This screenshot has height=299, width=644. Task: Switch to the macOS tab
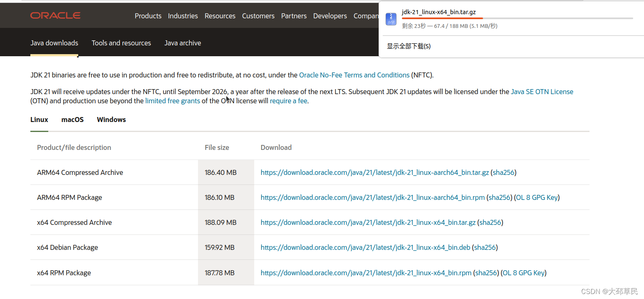(72, 120)
